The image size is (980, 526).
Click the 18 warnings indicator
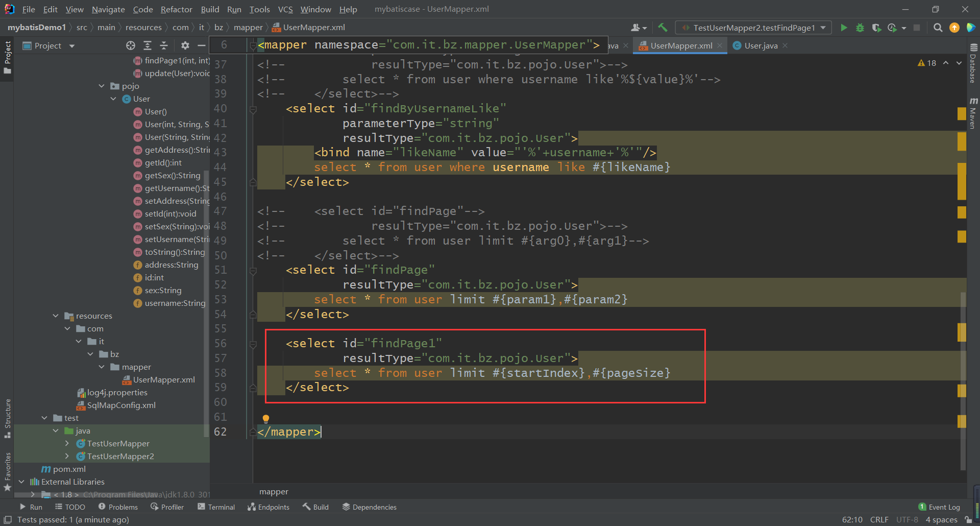tap(927, 63)
